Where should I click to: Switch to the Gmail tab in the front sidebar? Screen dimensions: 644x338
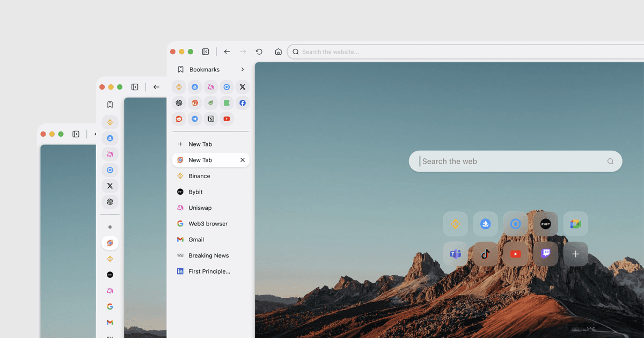[x=210, y=240]
